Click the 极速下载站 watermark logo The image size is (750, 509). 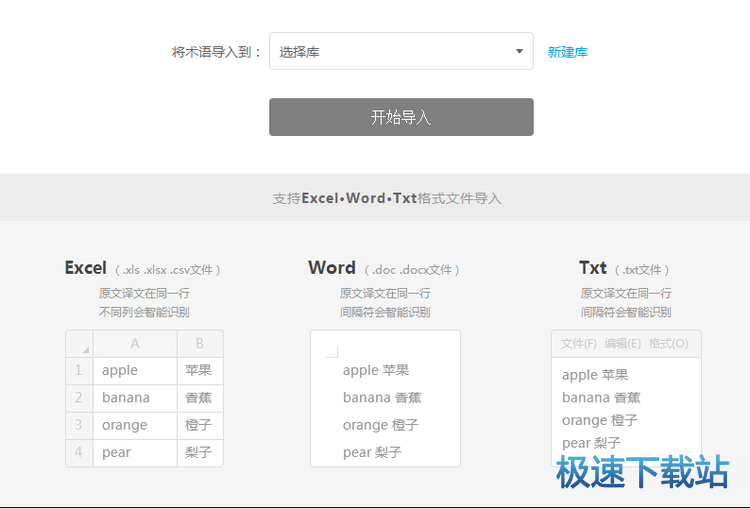point(642,472)
